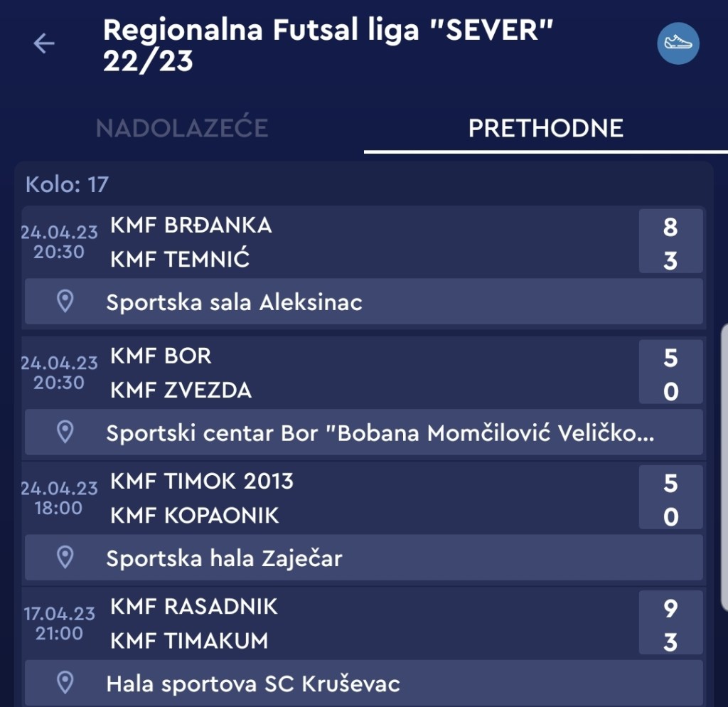Select the KMF BOR vs KMF ZVEZDA match

355,373
